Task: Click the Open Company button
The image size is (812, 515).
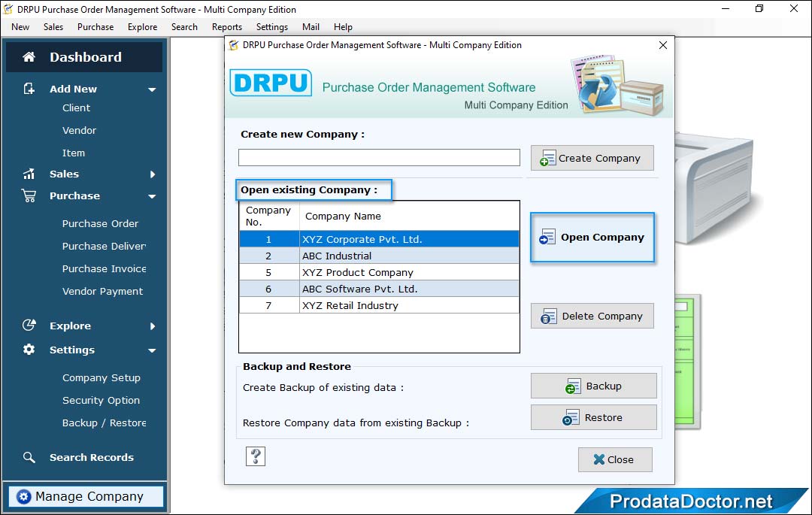Action: (592, 237)
